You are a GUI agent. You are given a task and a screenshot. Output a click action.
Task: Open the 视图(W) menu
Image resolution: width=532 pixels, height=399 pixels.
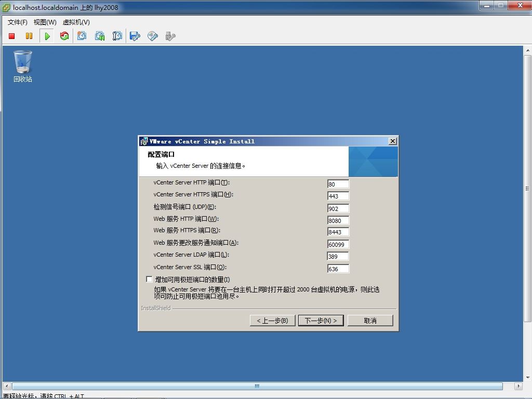[x=45, y=22]
